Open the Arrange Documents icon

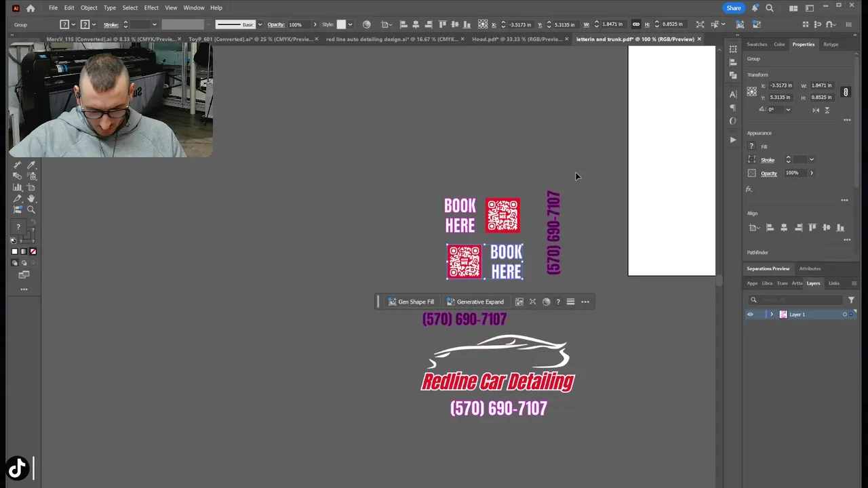click(793, 8)
